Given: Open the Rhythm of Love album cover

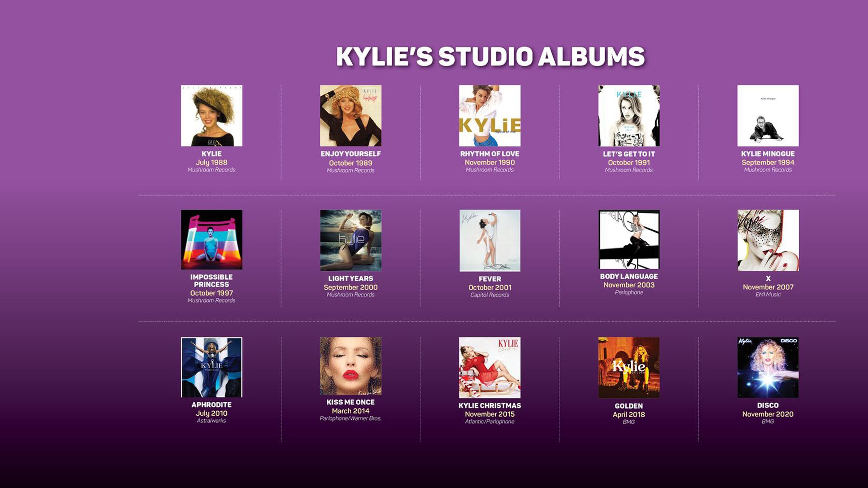Looking at the screenshot, I should 490,116.
